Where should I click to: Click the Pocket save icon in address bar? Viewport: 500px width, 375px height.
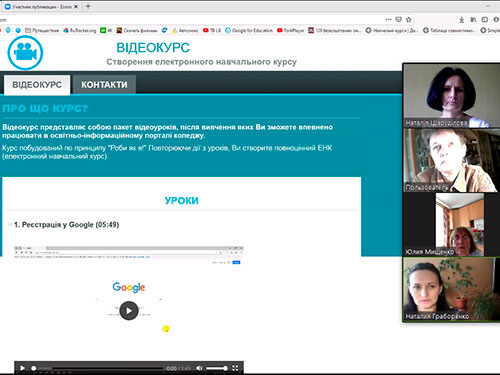[398, 19]
